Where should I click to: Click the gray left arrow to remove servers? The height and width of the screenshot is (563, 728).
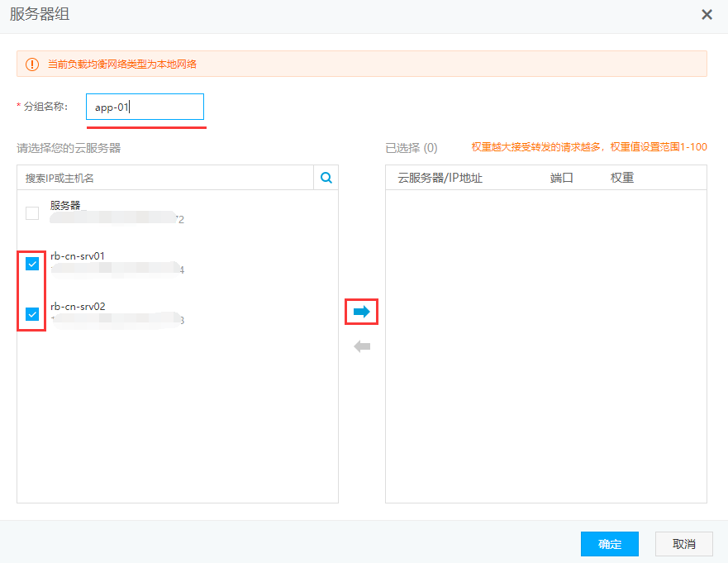pos(362,347)
